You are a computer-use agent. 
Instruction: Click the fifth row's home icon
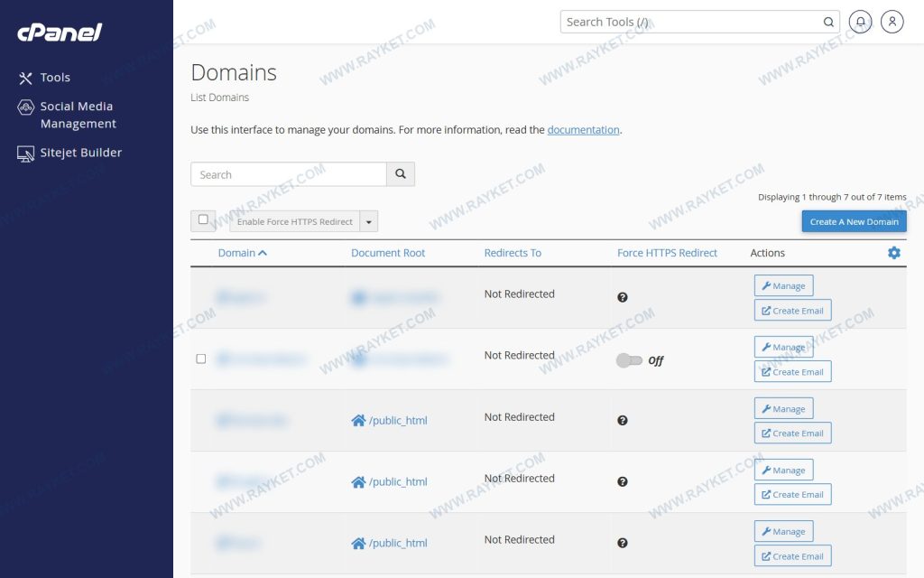pyautogui.click(x=358, y=543)
